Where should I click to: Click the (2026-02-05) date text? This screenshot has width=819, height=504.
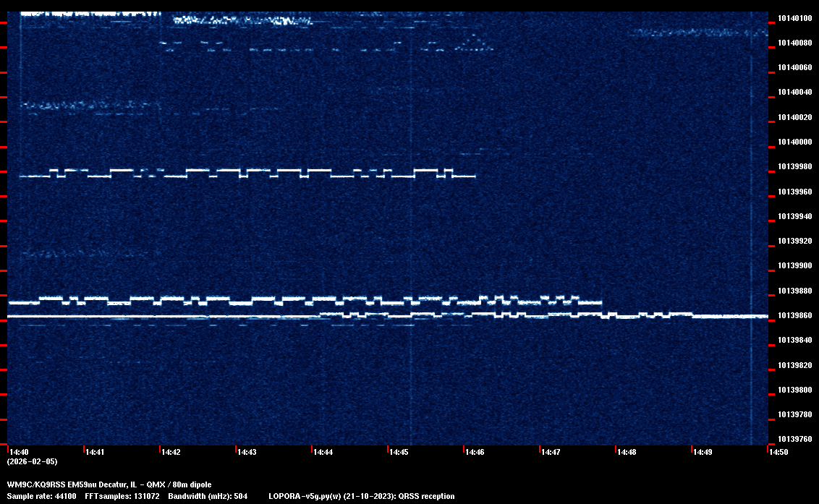click(32, 461)
